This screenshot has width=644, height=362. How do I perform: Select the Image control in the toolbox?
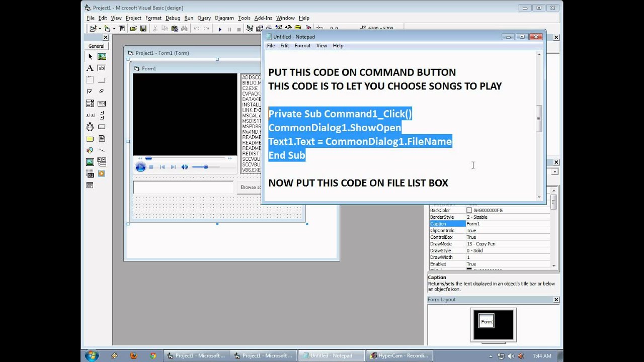pos(90,162)
